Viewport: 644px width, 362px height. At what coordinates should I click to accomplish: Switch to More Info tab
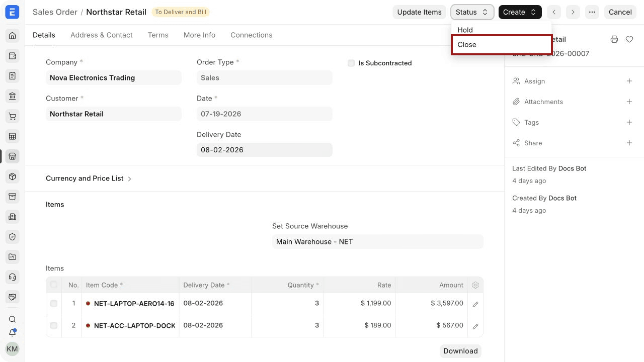tap(199, 35)
